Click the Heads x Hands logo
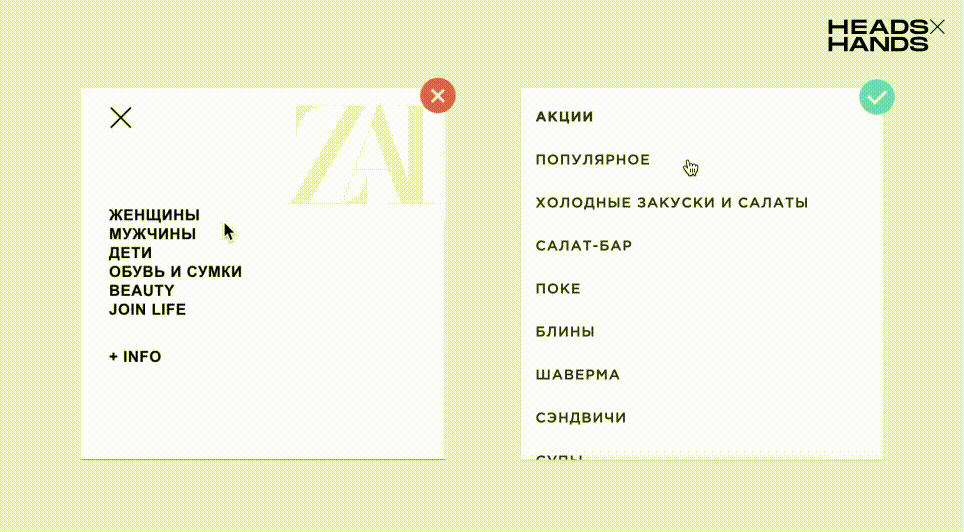964x532 pixels. tap(886, 35)
